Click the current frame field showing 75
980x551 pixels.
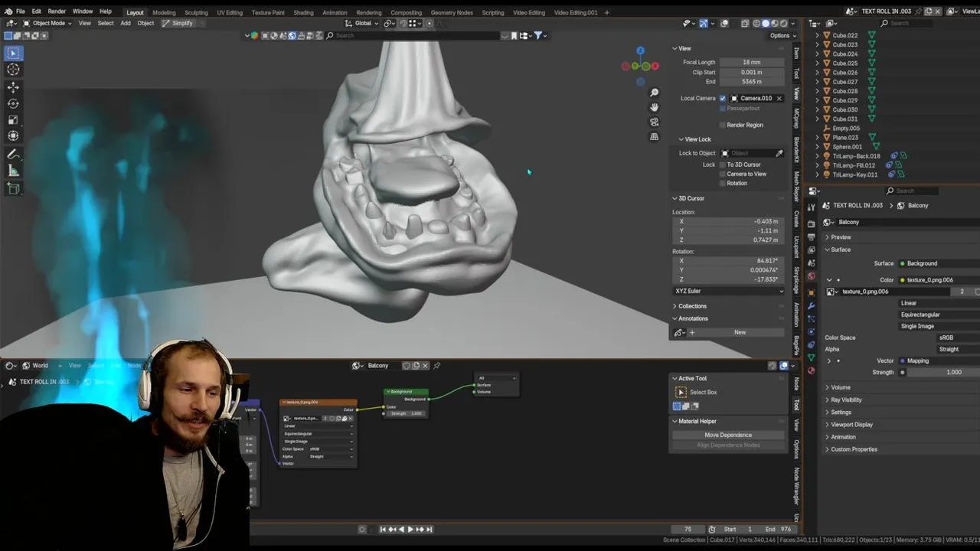[x=688, y=530]
